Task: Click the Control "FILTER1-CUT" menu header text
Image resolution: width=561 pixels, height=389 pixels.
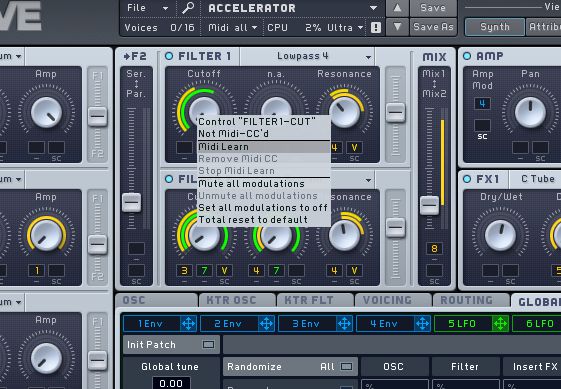Action: 257,122
